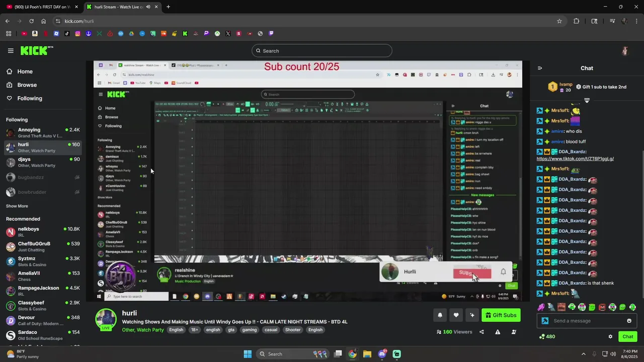The height and width of the screenshot is (362, 644).
Task: Open Chrome extensions puzzle icon
Action: (x=576, y=21)
